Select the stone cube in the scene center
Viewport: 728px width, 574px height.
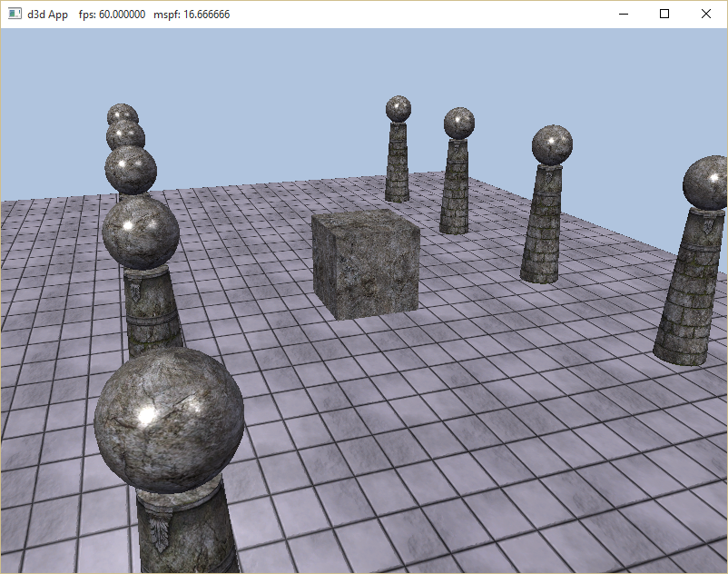point(365,263)
